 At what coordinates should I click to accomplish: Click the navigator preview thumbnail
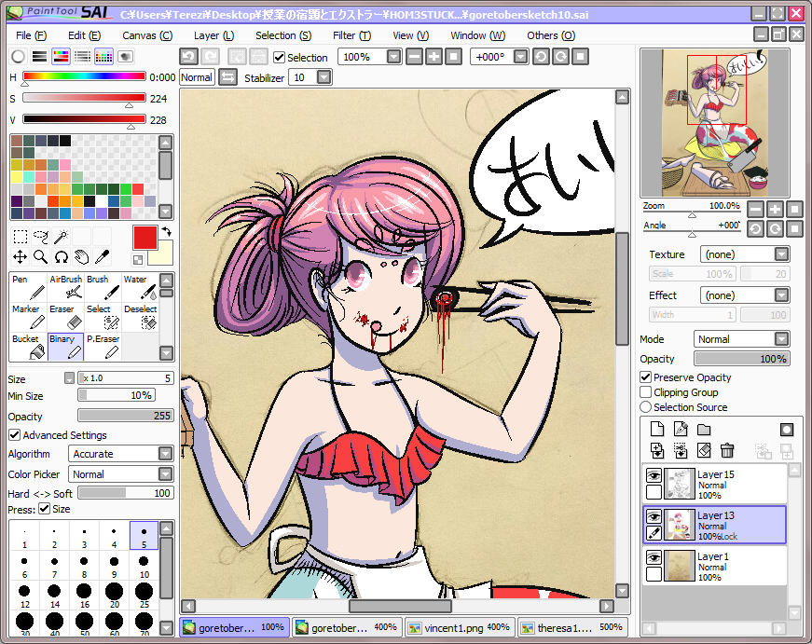[x=715, y=123]
